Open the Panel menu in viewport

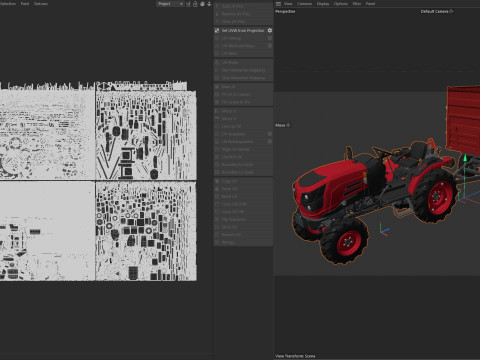370,4
